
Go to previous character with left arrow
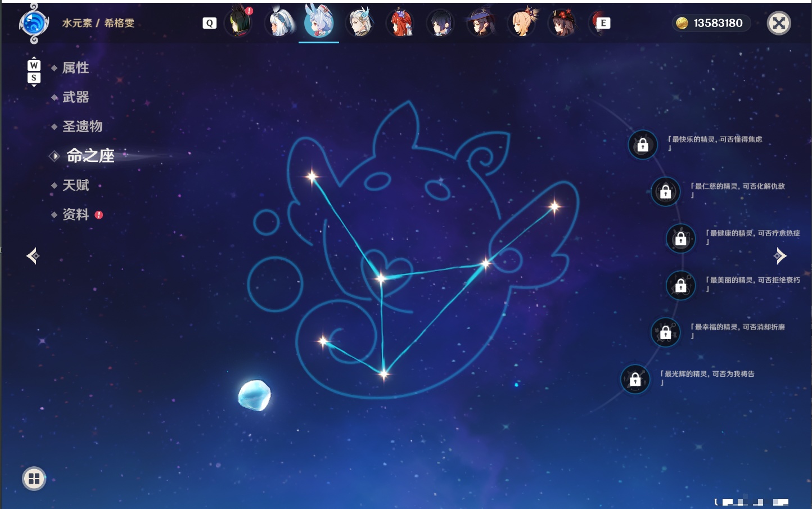pyautogui.click(x=33, y=256)
